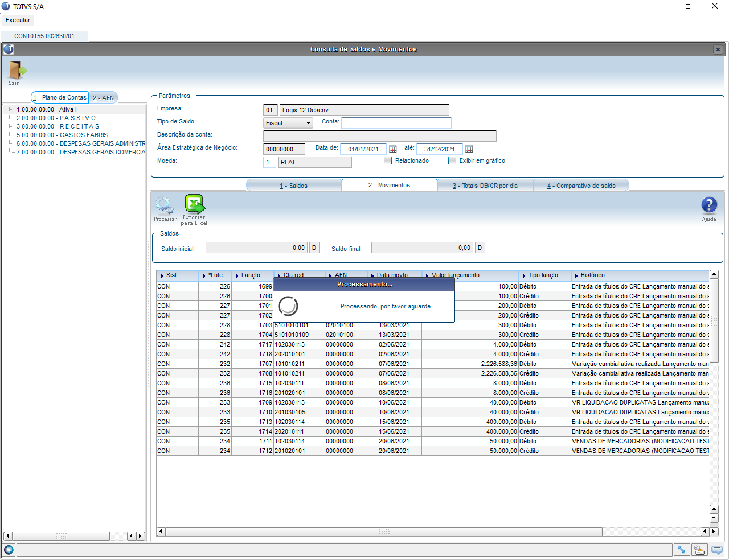Click the account tree horizontal scrollbar thumb
729x560 pixels.
pyautogui.click(x=61, y=536)
